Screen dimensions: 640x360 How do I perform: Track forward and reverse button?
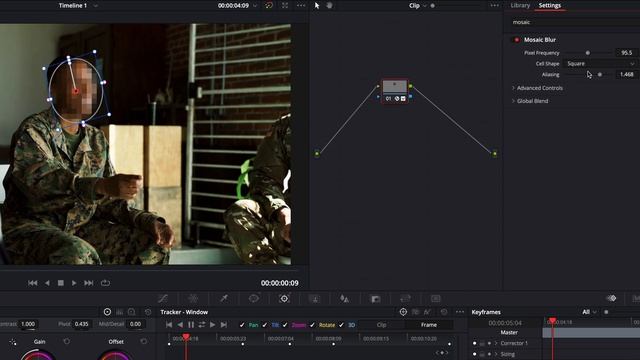pos(202,325)
